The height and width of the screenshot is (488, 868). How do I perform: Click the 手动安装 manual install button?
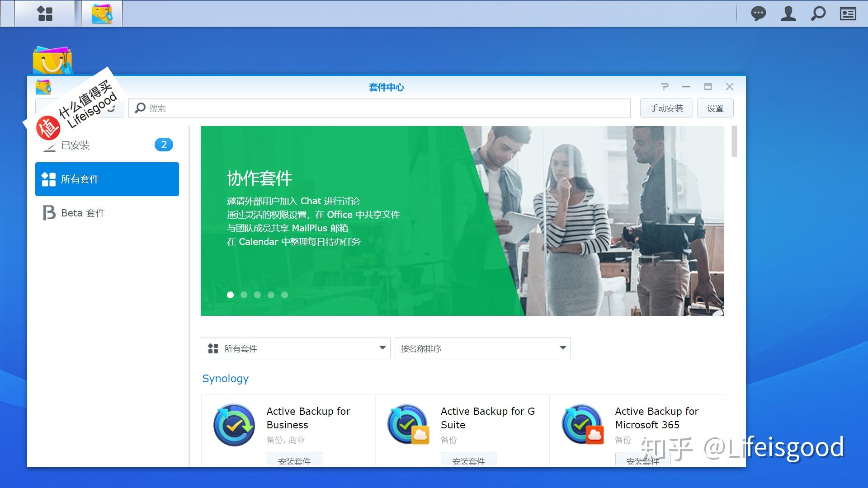pos(666,108)
